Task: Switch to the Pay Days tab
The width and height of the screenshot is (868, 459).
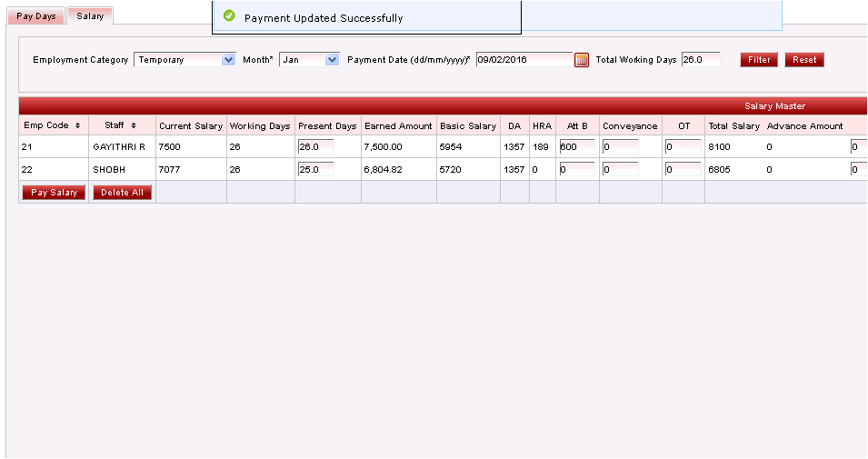Action: click(x=35, y=16)
